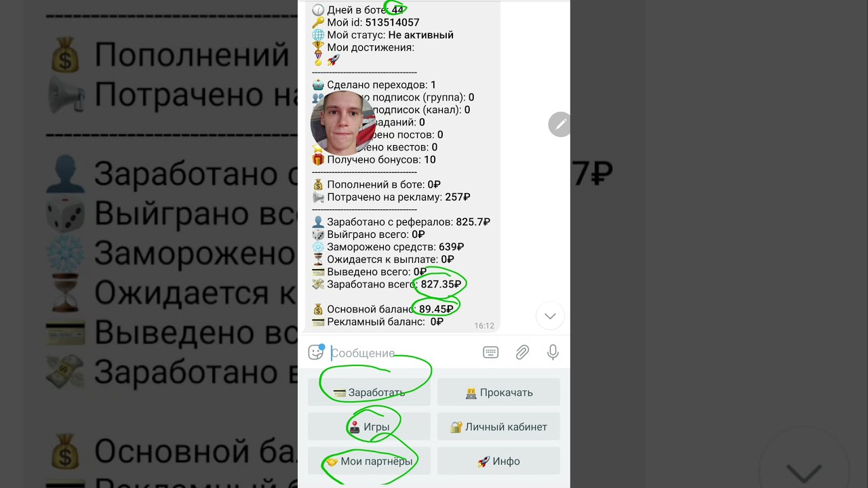Jump to latest message with chevron button
The height and width of the screenshot is (488, 868).
tap(550, 316)
